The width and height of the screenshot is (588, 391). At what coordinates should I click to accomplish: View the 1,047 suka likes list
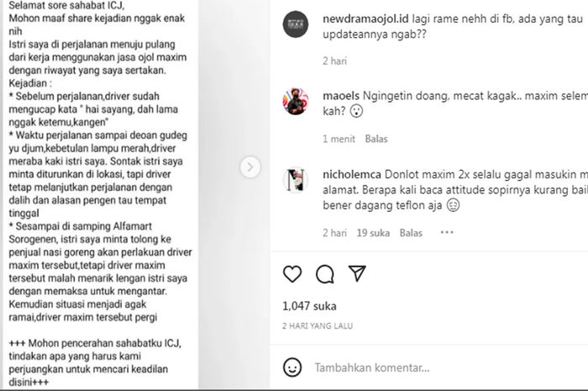point(309,306)
